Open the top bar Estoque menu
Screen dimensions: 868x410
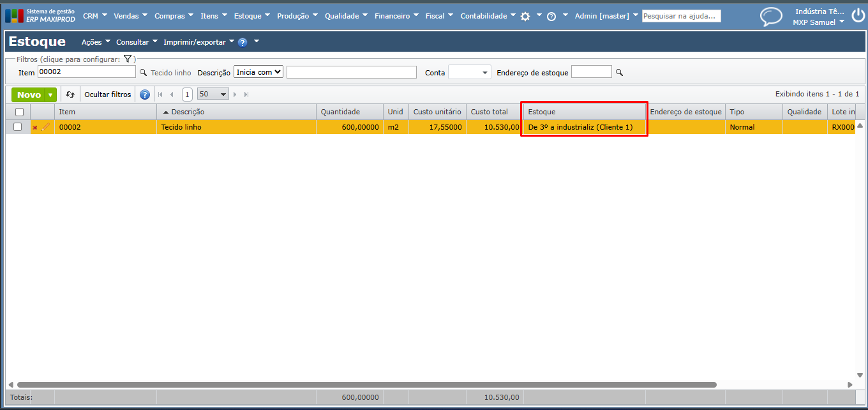pyautogui.click(x=251, y=16)
